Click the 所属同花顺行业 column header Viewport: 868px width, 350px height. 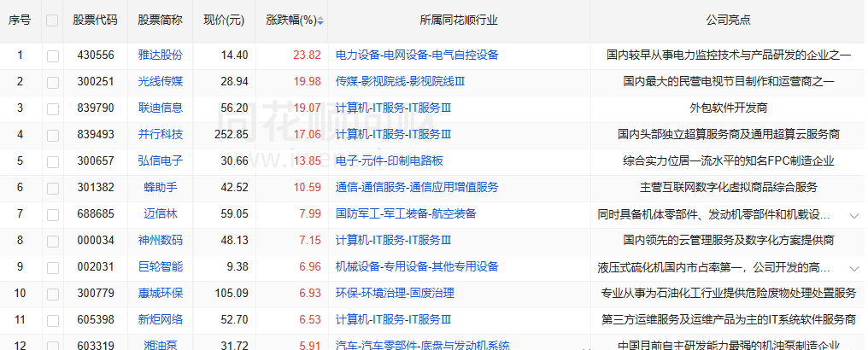459,20
